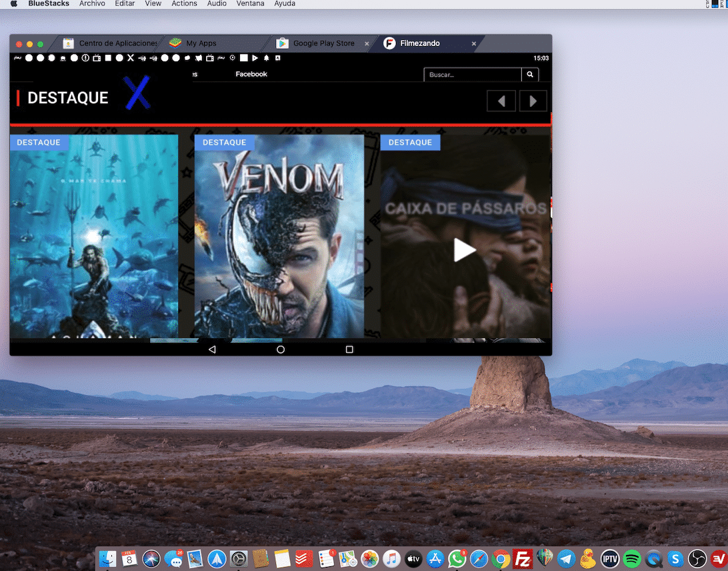Tap the Android Back navigation arrow

pos(212,349)
